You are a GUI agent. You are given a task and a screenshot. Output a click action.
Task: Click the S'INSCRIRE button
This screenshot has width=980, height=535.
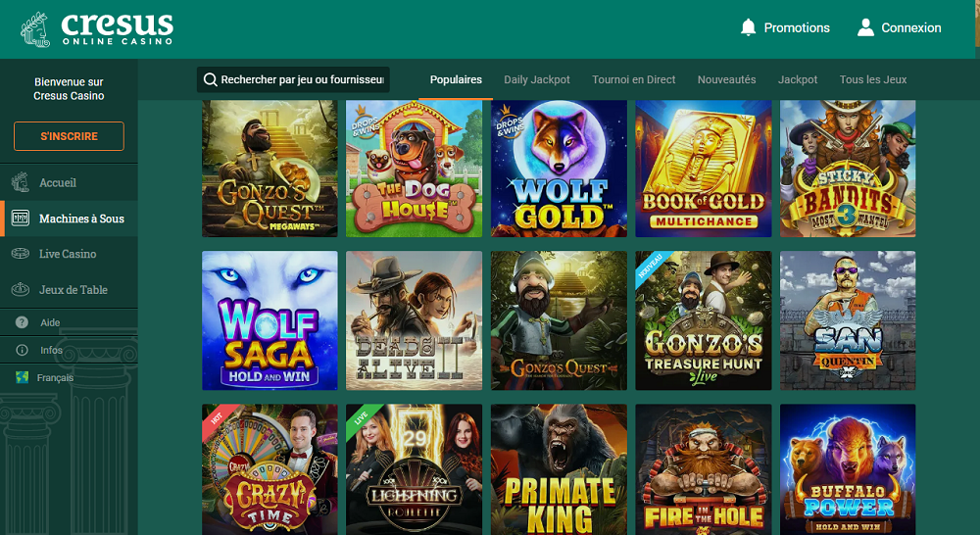(69, 136)
